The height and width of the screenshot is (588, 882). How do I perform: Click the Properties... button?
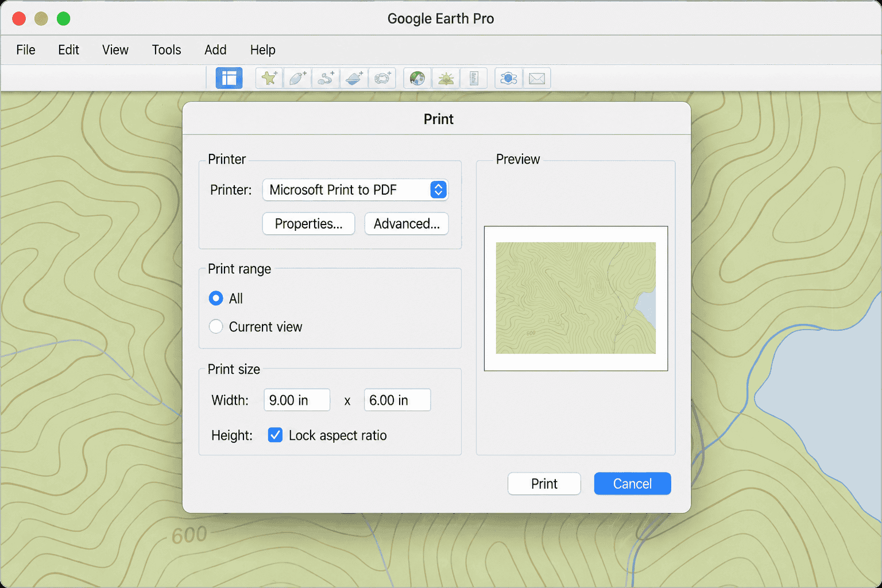[309, 224]
